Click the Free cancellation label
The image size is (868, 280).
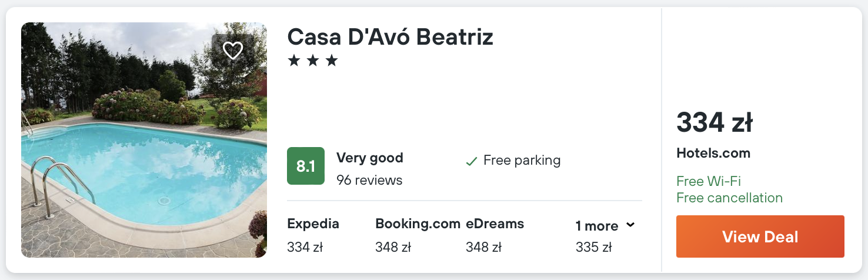pyautogui.click(x=729, y=198)
